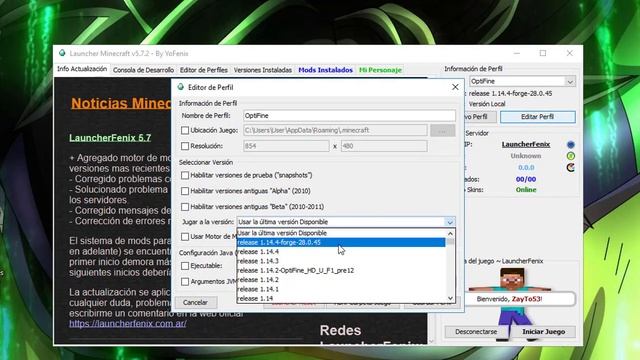
Task: Select release 1.14.4 in version list
Action: tap(341, 252)
